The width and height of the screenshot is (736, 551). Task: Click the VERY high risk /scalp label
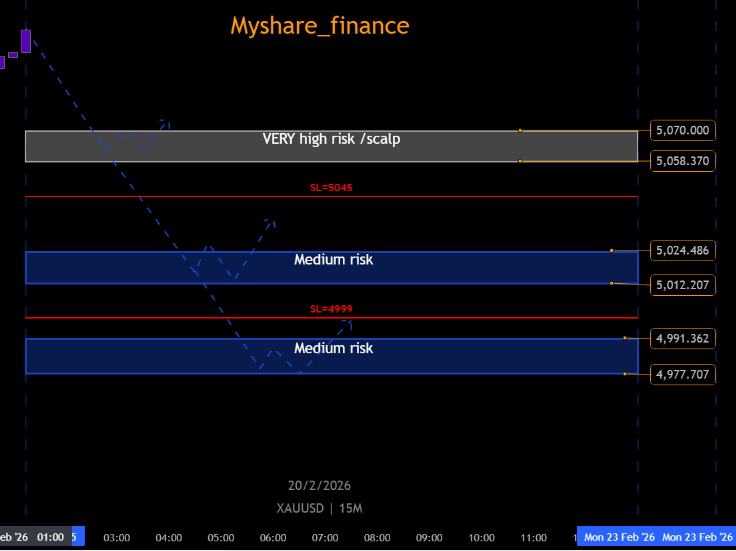click(331, 139)
